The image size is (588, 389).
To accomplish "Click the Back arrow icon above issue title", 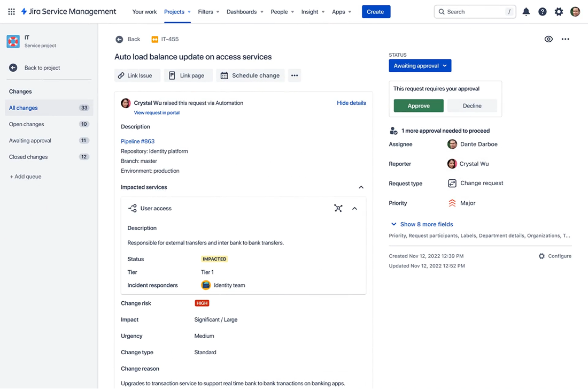I will [119, 40].
